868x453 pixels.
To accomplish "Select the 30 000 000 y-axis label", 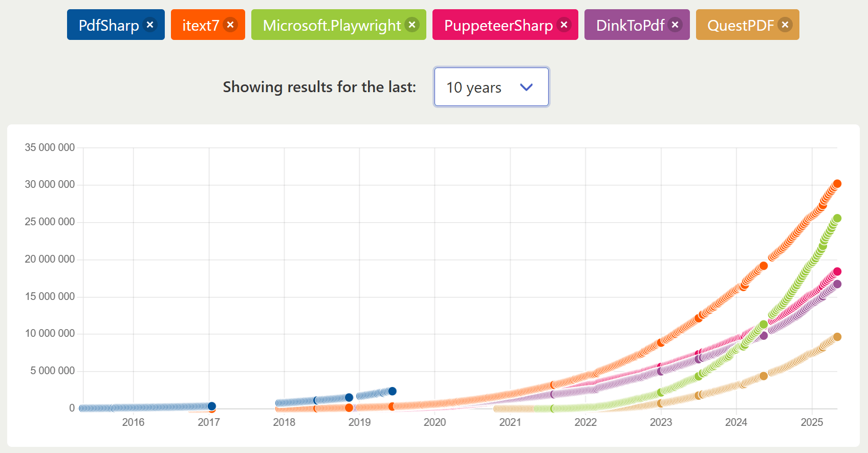I will click(x=50, y=184).
